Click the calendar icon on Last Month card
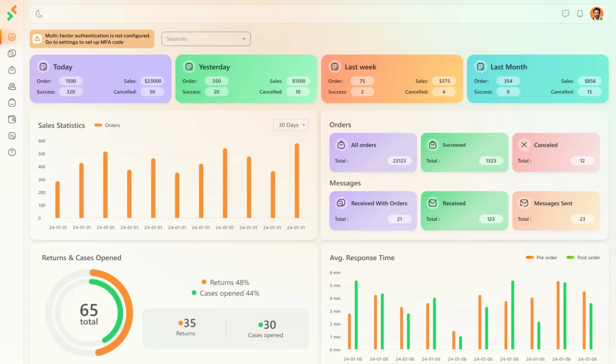The width and height of the screenshot is (616, 364). click(x=480, y=67)
